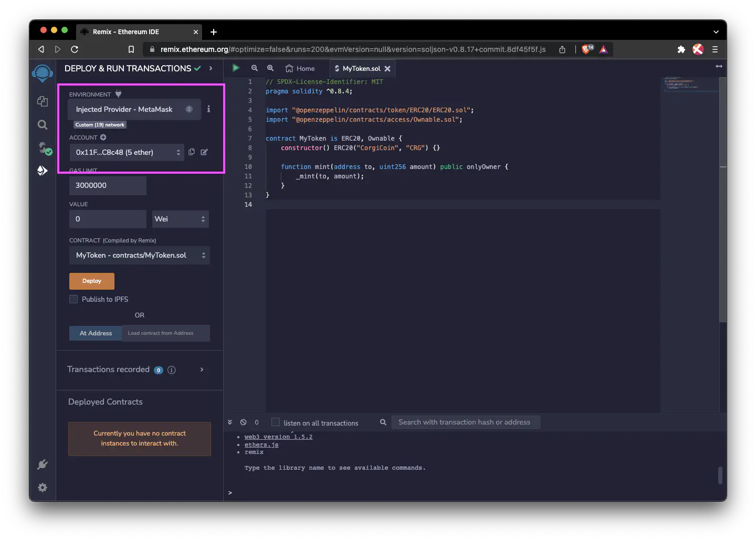The width and height of the screenshot is (756, 540).
Task: Open the Solidity compiler sidebar icon
Action: click(44, 149)
